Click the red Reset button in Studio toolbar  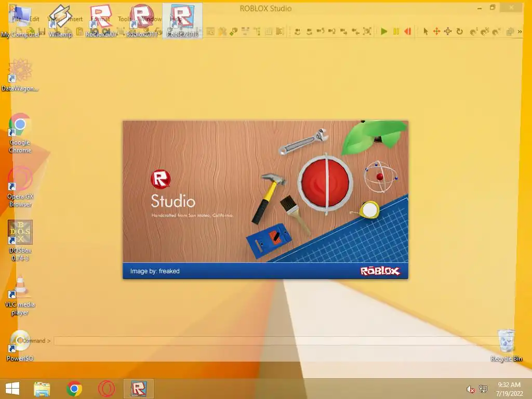[x=407, y=32]
